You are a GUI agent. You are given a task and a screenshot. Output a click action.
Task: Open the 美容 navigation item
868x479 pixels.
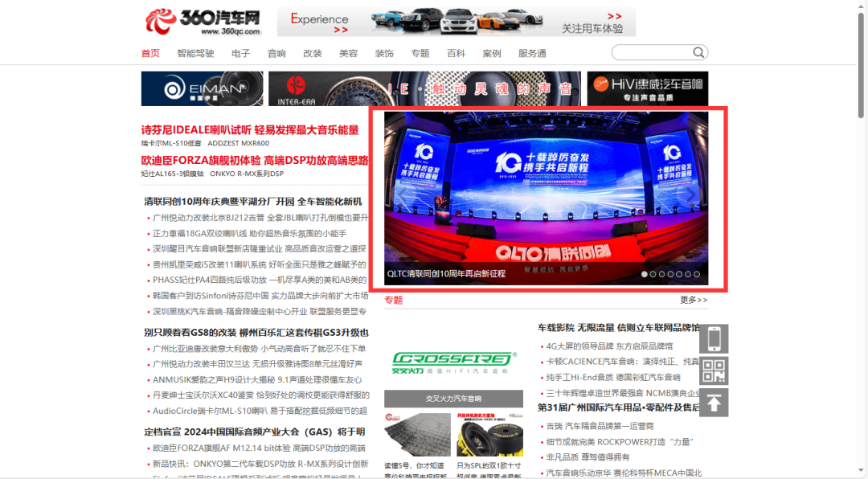pos(348,53)
